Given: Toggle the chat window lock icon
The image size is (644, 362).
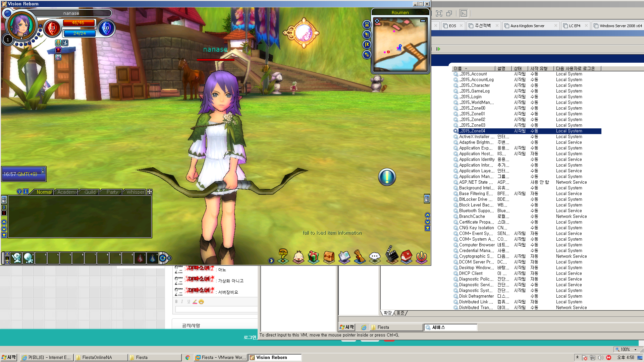Looking at the screenshot, I should coord(4,200).
